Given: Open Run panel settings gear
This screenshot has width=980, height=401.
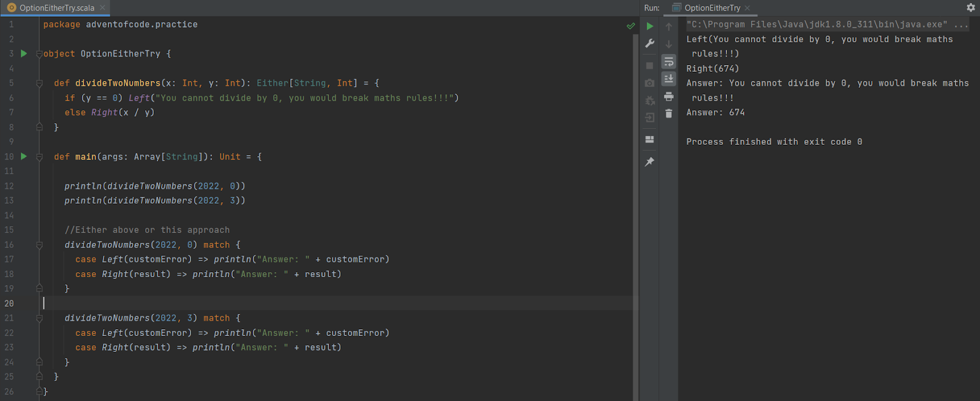Looking at the screenshot, I should pyautogui.click(x=971, y=7).
